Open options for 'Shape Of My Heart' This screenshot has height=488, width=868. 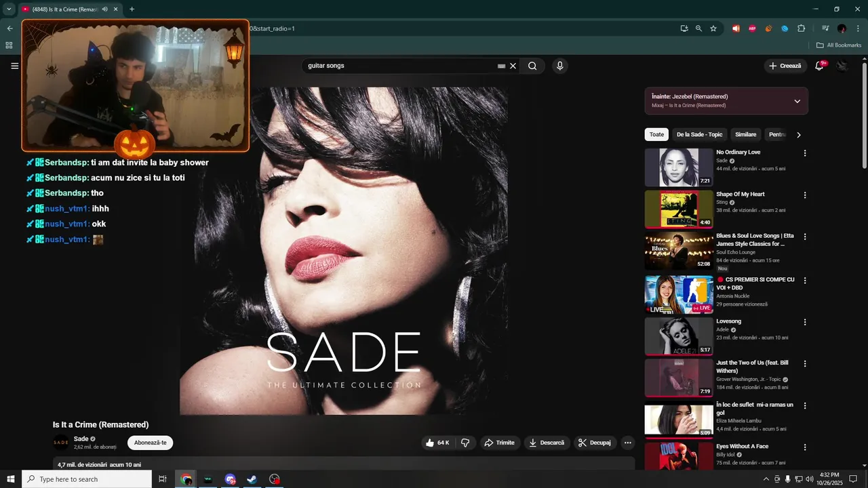click(x=805, y=195)
